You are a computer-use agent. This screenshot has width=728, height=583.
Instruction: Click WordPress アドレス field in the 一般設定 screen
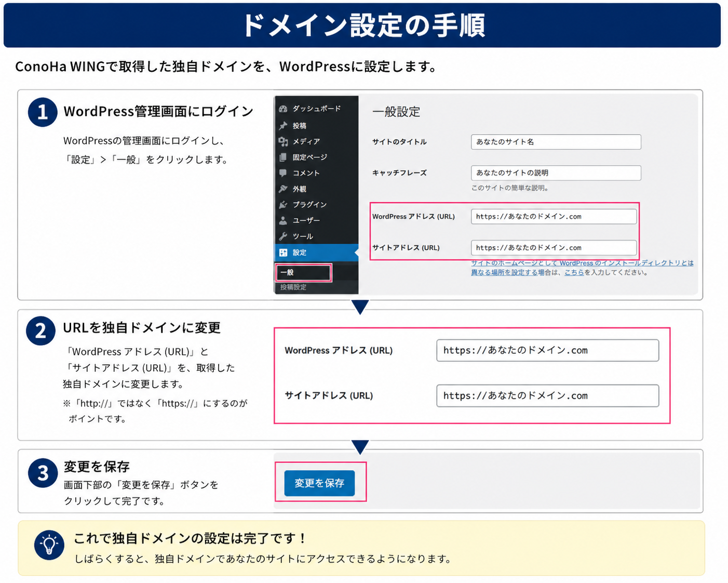pos(554,217)
